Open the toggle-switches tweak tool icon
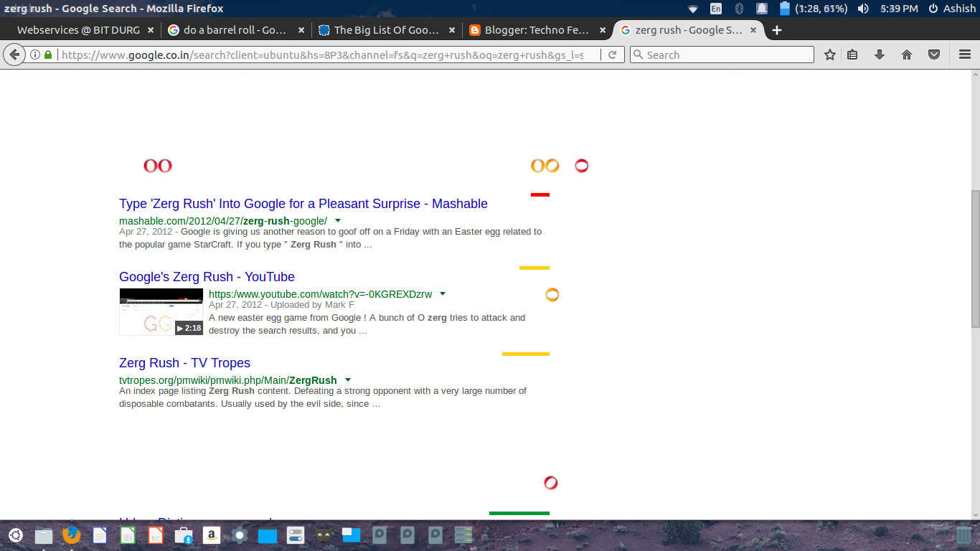 click(296, 535)
